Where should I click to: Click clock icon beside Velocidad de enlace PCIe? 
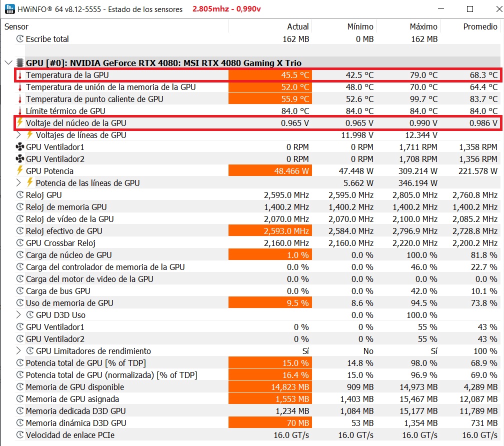click(x=20, y=435)
